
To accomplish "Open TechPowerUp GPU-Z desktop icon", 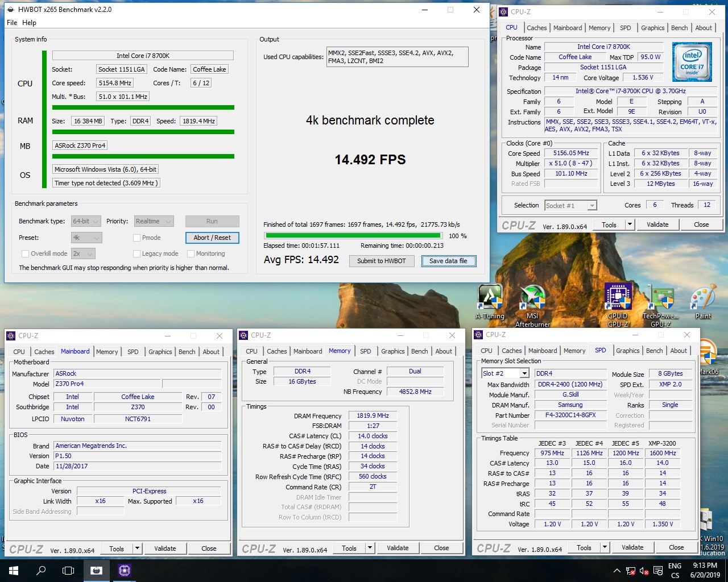I will click(x=660, y=305).
